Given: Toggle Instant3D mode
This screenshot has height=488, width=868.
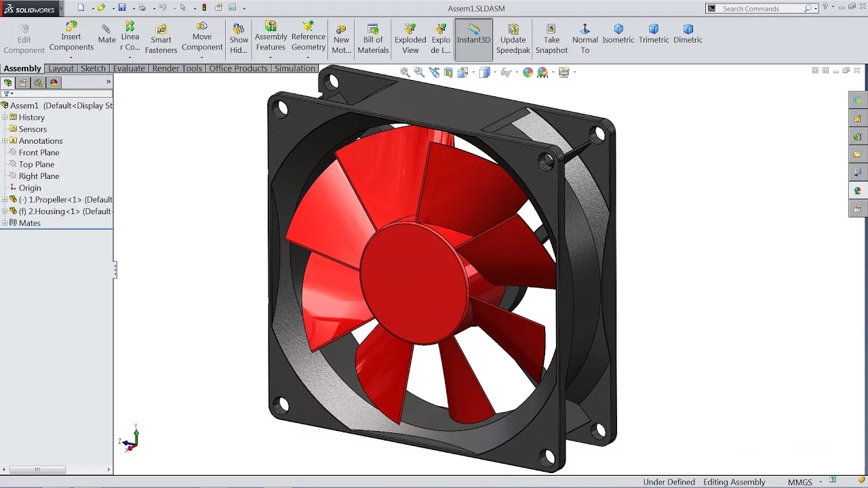Looking at the screenshot, I should 473,39.
